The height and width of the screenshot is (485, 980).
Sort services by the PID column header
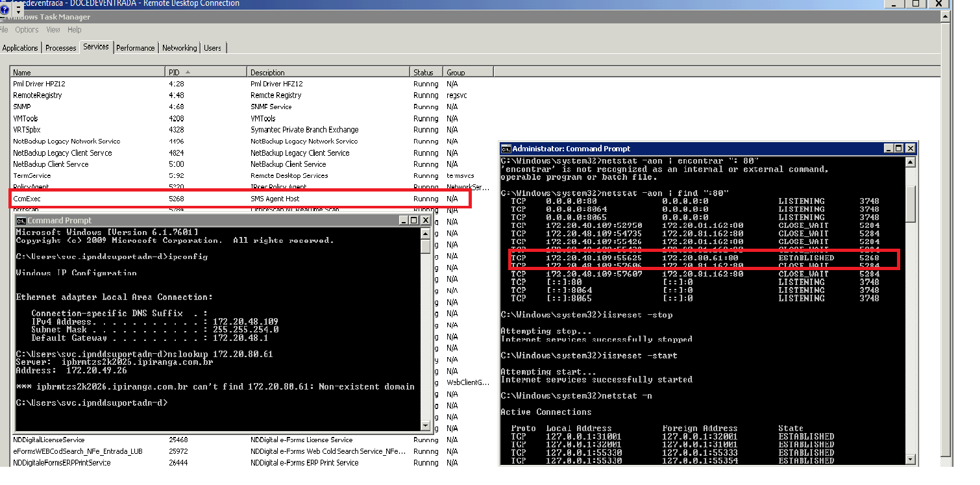(x=206, y=72)
